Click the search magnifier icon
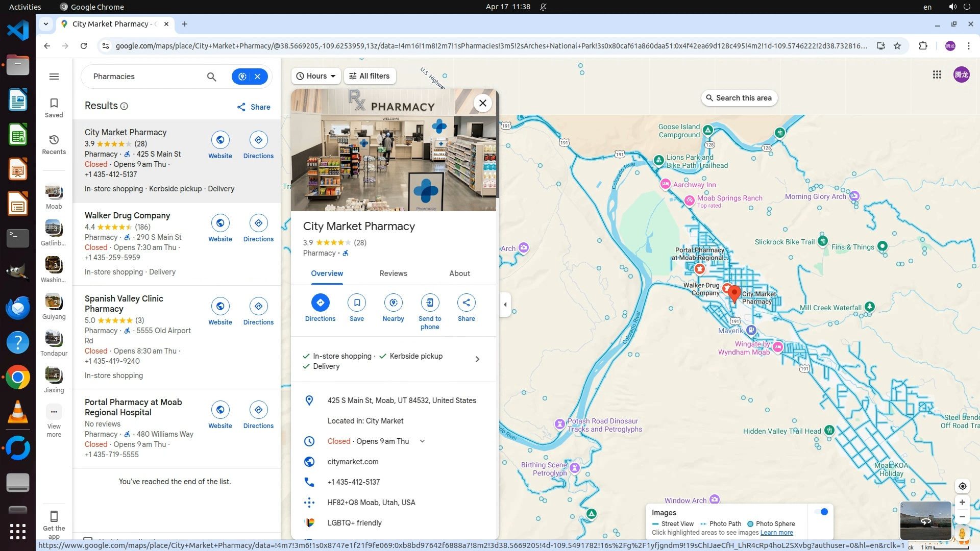Screen dimensions: 980x551 211,77
